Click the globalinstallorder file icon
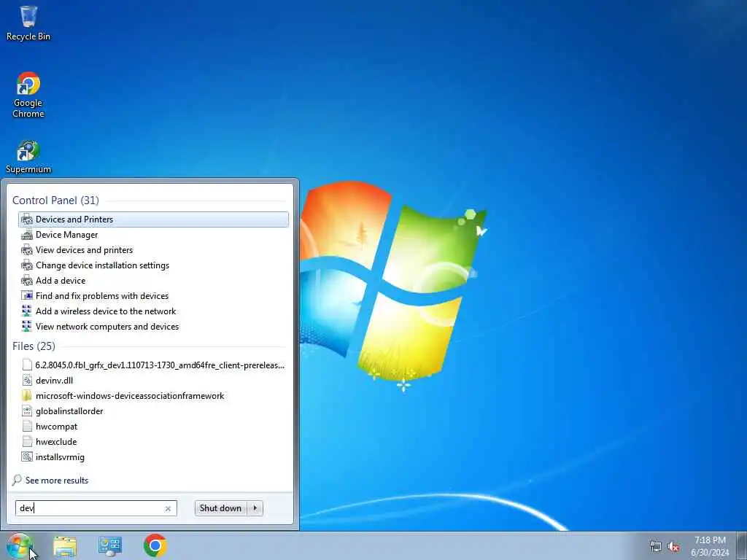This screenshot has height=560, width=747. [27, 411]
